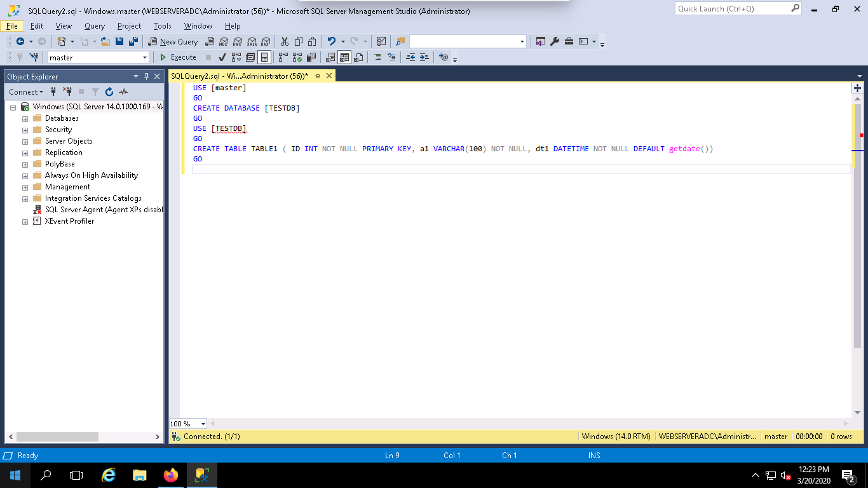Open the File menu

pyautogui.click(x=12, y=26)
